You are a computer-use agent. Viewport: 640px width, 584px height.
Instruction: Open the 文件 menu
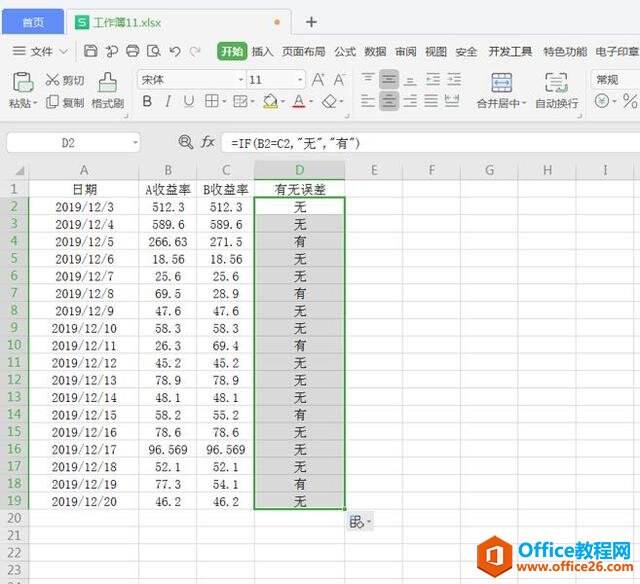click(x=42, y=52)
